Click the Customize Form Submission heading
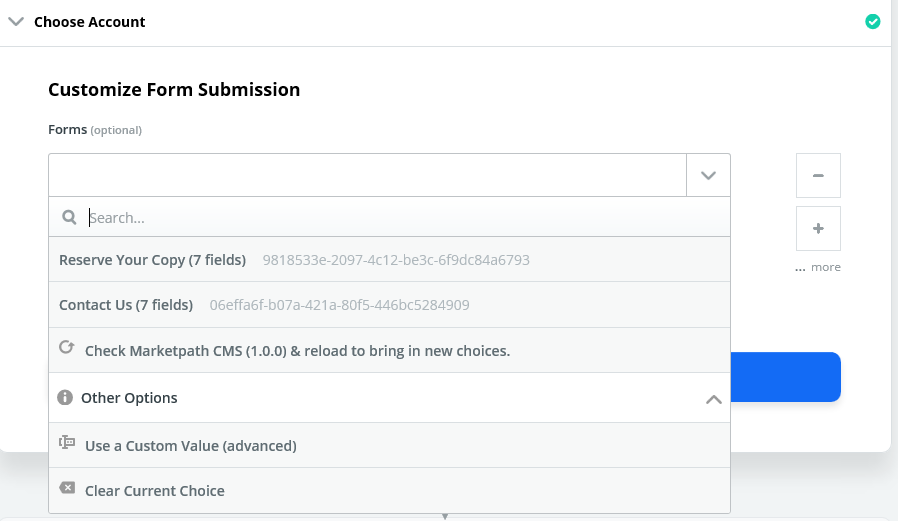The height and width of the screenshot is (521, 898). pyautogui.click(x=174, y=90)
